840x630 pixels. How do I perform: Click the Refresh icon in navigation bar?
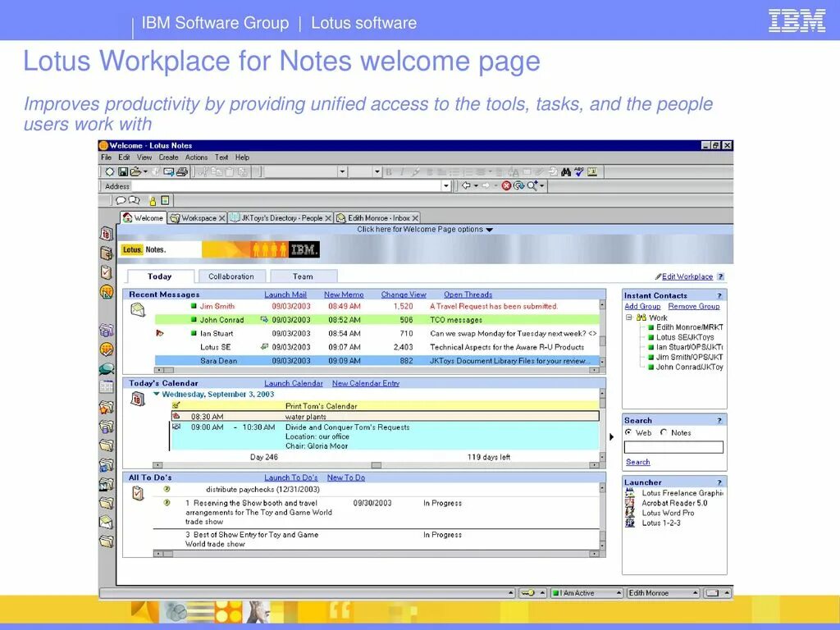point(518,186)
